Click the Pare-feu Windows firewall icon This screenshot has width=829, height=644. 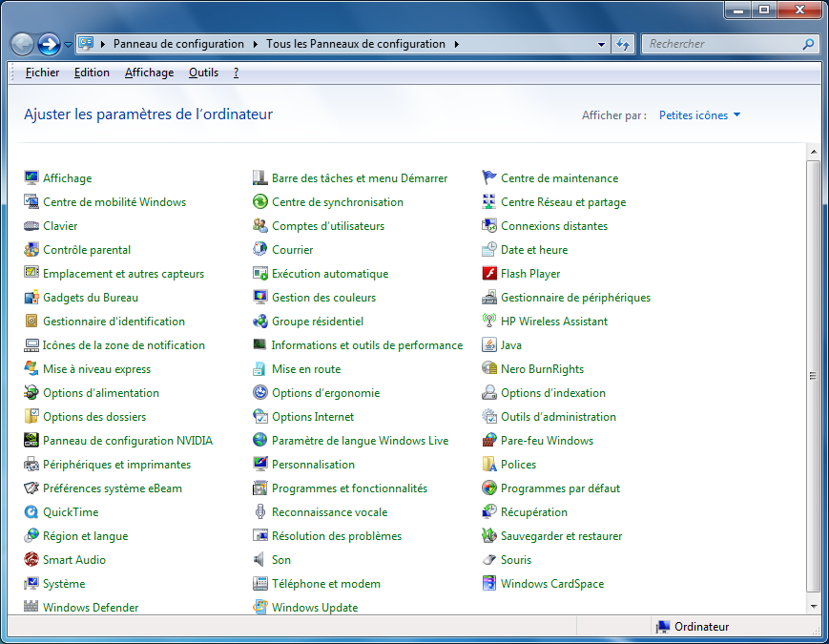coord(489,441)
